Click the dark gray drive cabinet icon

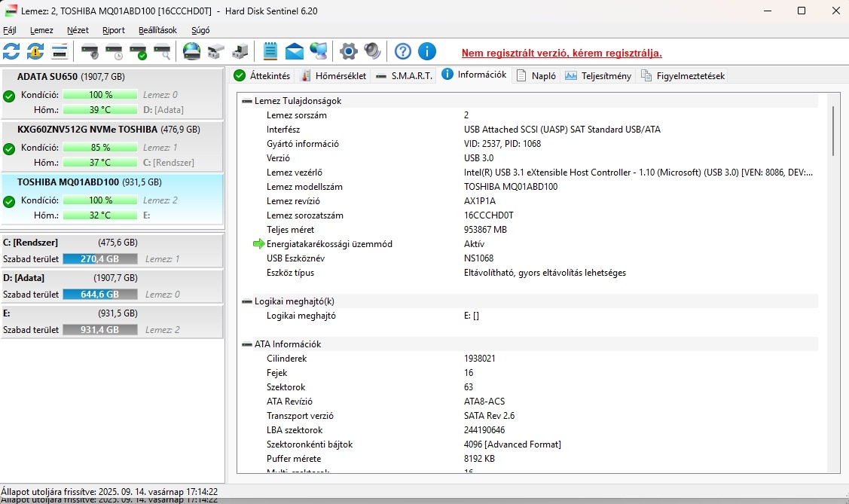pyautogui.click(x=240, y=51)
